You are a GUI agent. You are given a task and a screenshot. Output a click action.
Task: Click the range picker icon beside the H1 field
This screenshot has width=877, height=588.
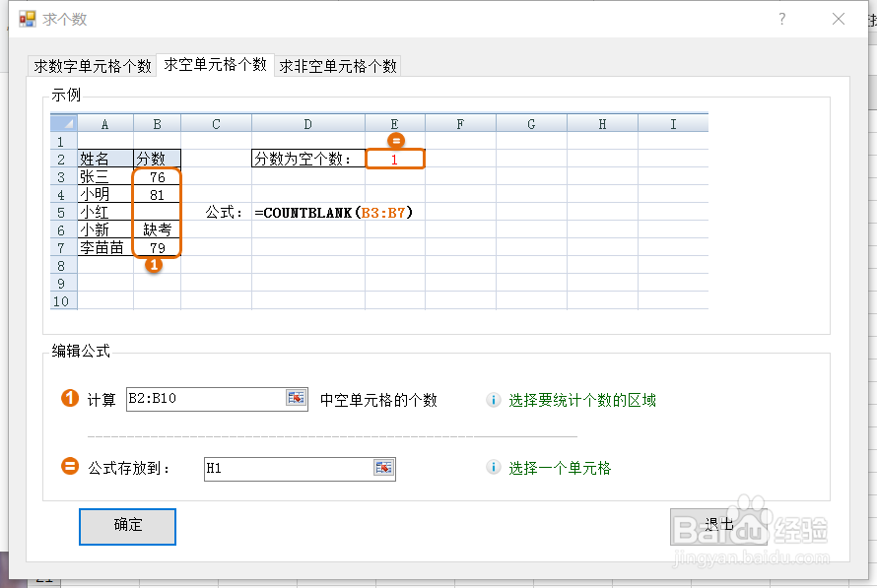coord(384,468)
